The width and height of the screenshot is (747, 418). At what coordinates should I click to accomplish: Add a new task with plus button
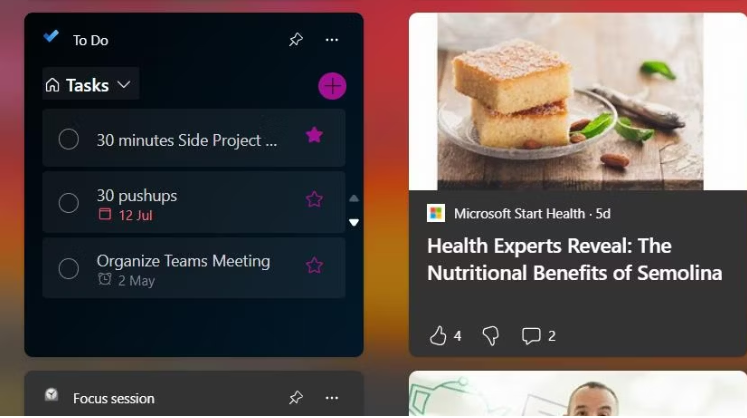coord(332,86)
